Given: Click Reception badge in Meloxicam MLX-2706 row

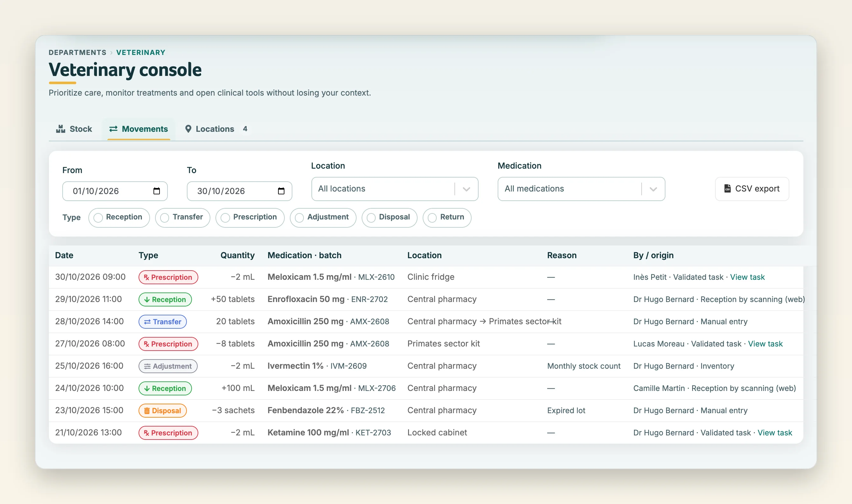Looking at the screenshot, I should 165,388.
